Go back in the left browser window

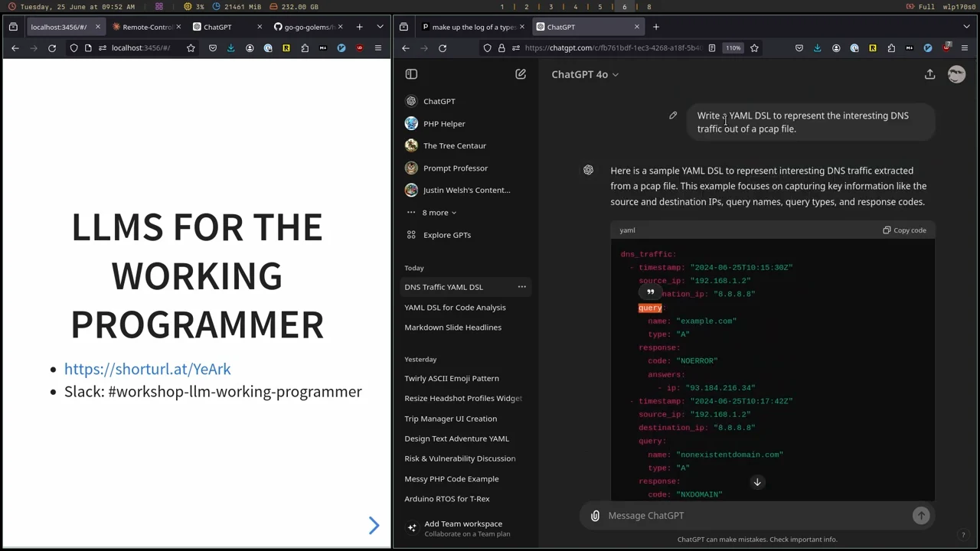15,48
